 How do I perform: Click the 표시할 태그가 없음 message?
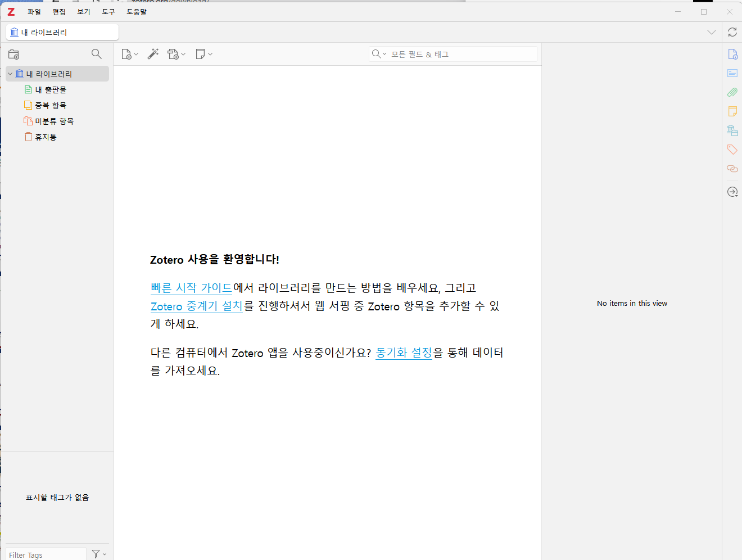pos(57,497)
